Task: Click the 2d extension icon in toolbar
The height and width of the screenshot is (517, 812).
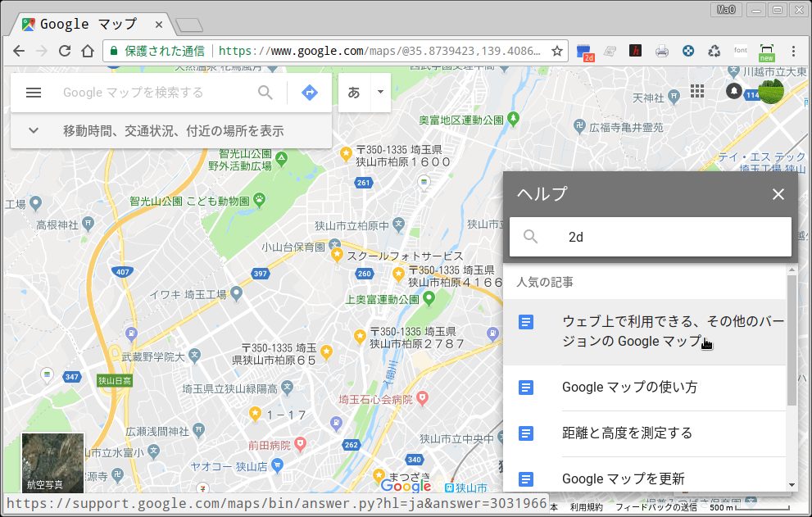Action: point(585,52)
